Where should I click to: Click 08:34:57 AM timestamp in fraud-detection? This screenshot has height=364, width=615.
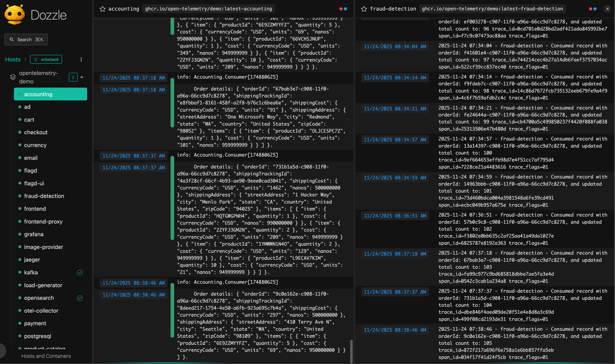click(395, 140)
